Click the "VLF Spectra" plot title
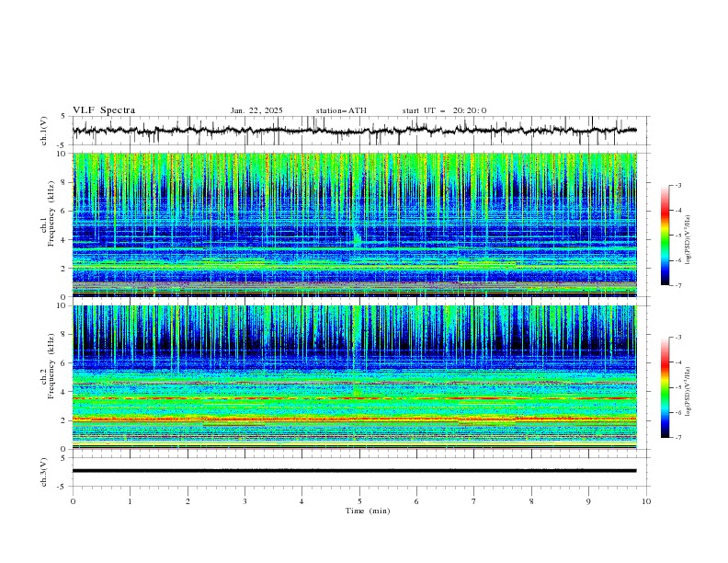Viewport: 728px width, 563px height. coord(104,110)
